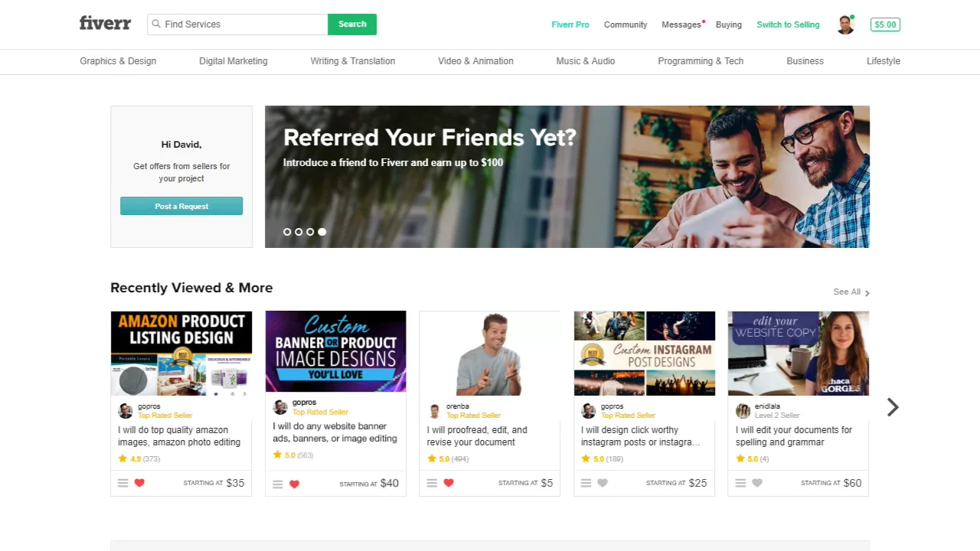980x551 pixels.
Task: Open Digital Marketing category
Action: point(234,61)
